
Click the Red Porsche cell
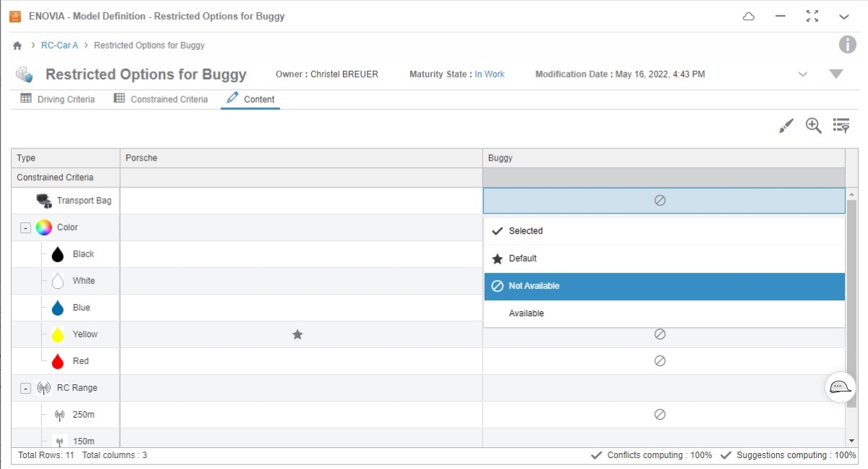pyautogui.click(x=302, y=361)
